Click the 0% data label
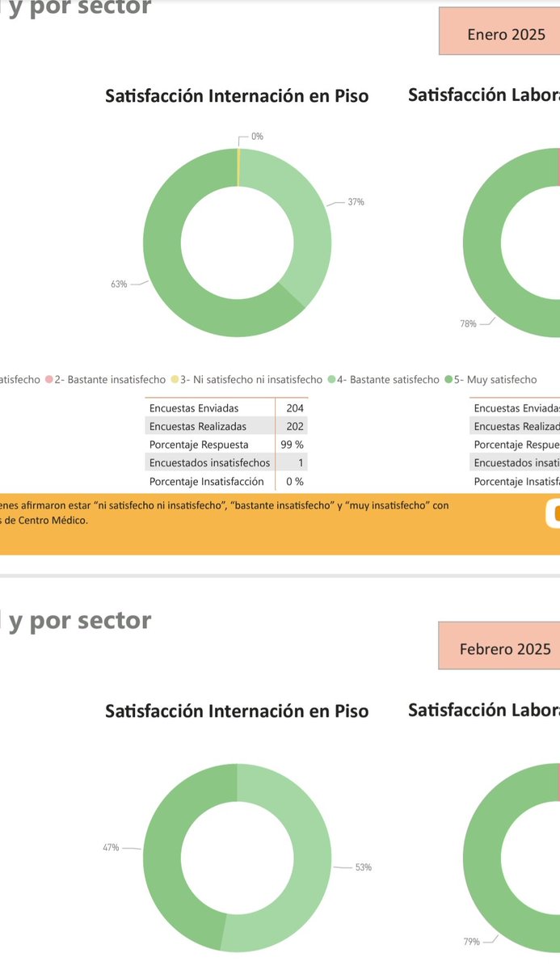The image size is (560, 970). (x=257, y=137)
